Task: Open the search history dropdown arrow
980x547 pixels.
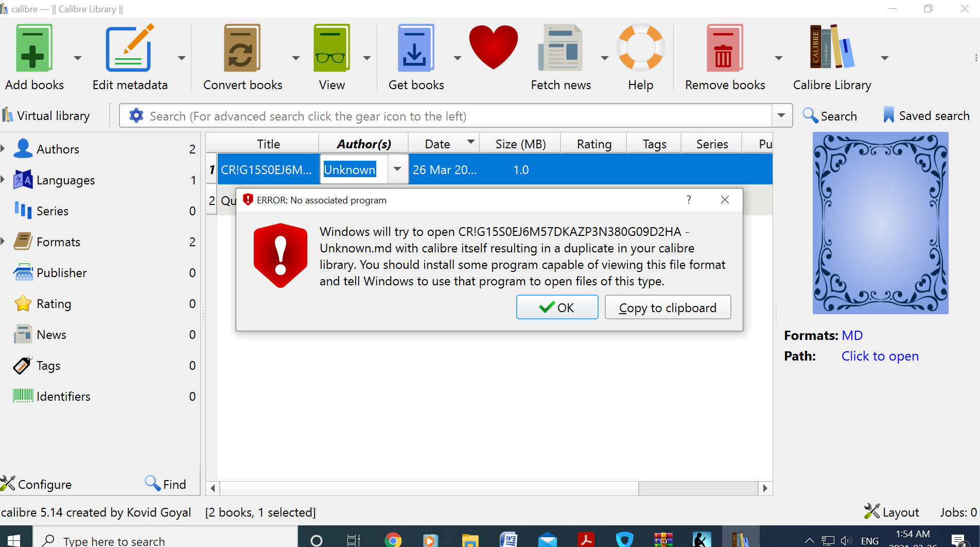Action: tap(781, 115)
